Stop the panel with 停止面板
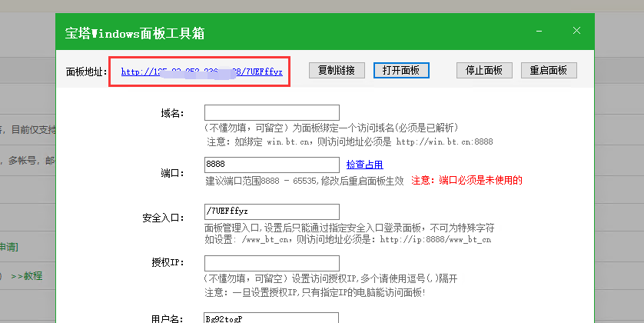Viewport: 644px width, 323px height. click(x=484, y=70)
